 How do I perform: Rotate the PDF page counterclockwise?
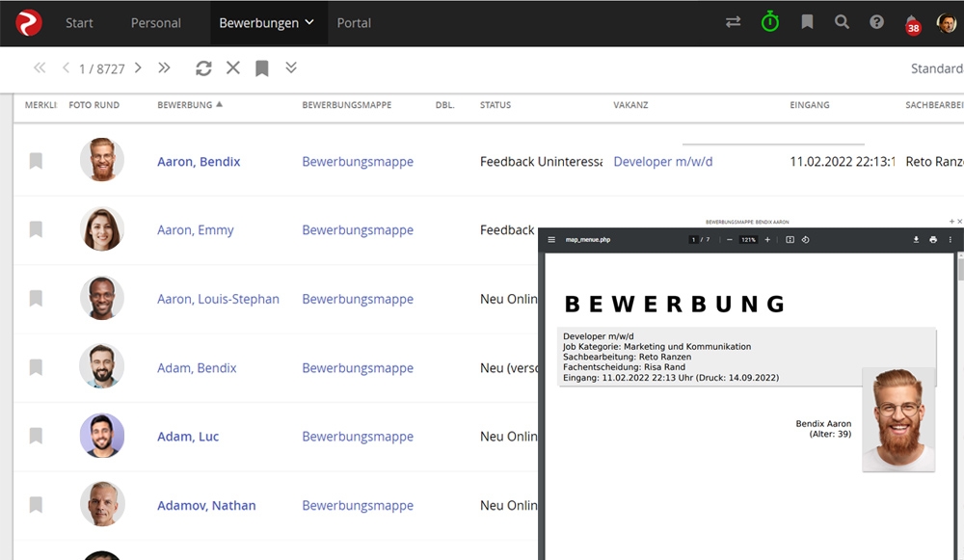coord(805,240)
